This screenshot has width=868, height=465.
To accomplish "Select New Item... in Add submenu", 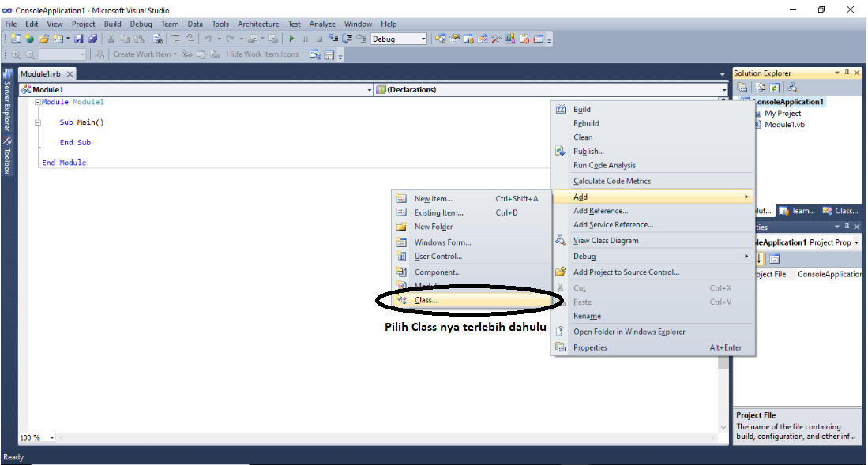I will [472, 199].
